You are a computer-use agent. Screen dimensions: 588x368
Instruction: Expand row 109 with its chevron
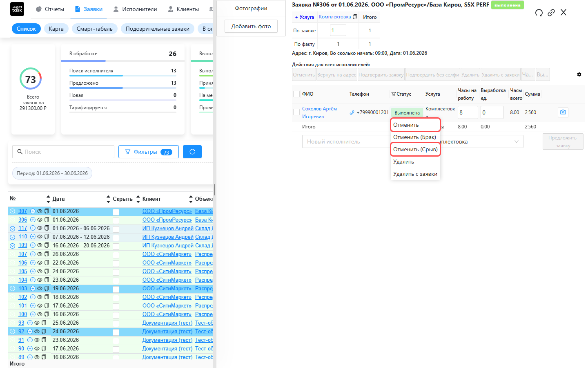click(12, 246)
